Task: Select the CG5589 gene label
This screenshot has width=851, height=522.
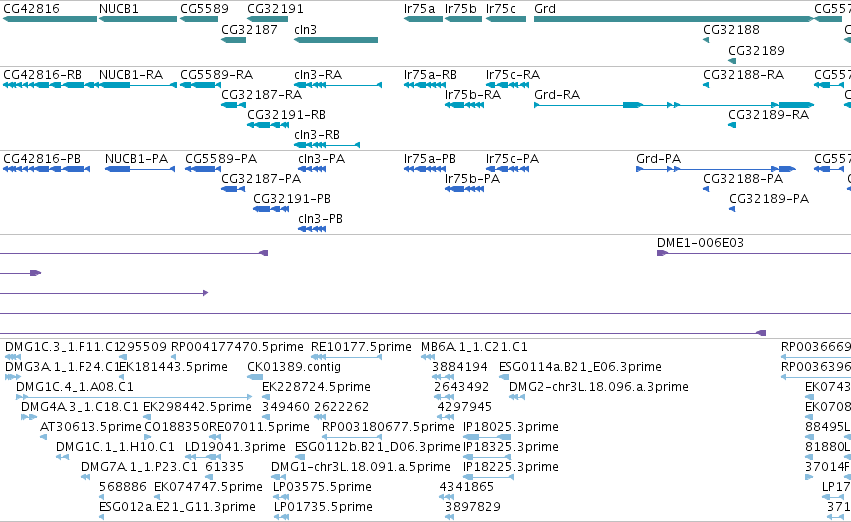Action: pos(204,9)
